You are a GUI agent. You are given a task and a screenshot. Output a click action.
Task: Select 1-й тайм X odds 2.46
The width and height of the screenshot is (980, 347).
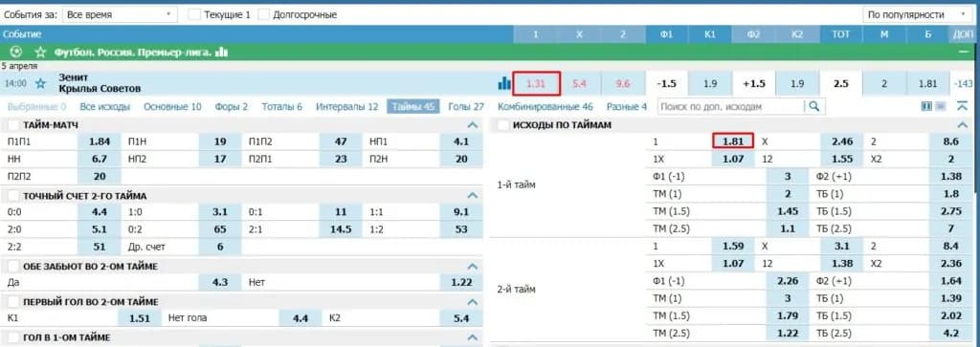[842, 142]
